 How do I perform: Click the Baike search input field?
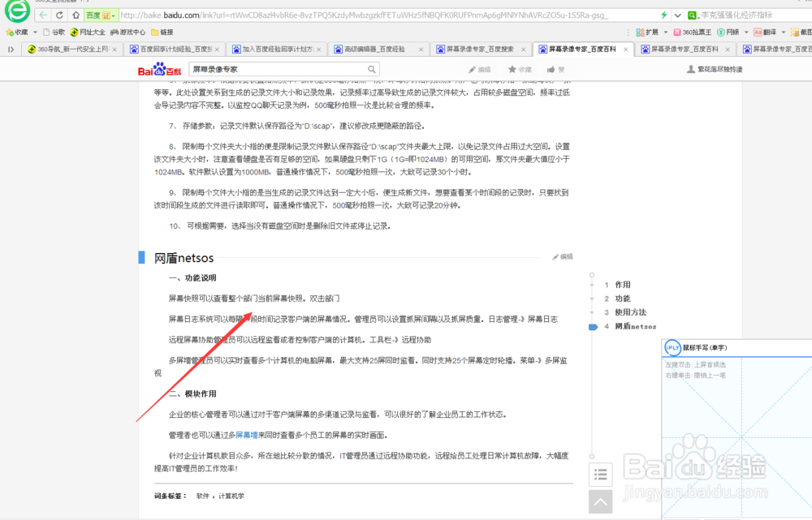click(x=277, y=69)
